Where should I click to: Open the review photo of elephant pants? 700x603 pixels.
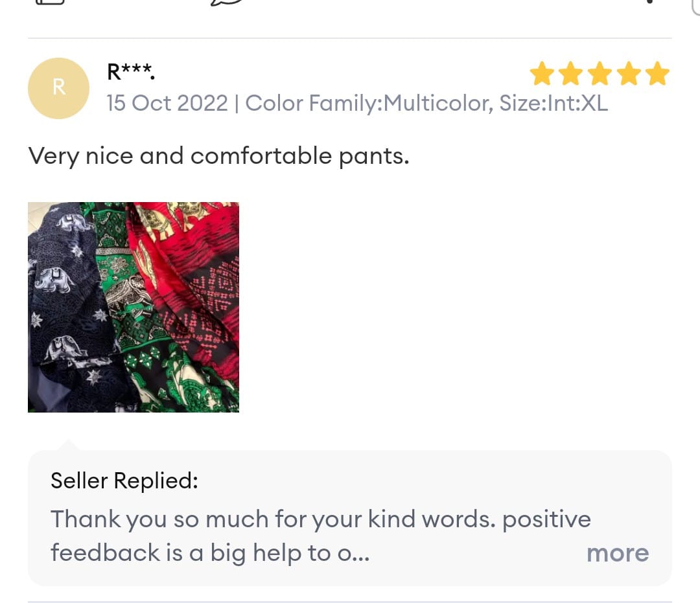(x=133, y=307)
